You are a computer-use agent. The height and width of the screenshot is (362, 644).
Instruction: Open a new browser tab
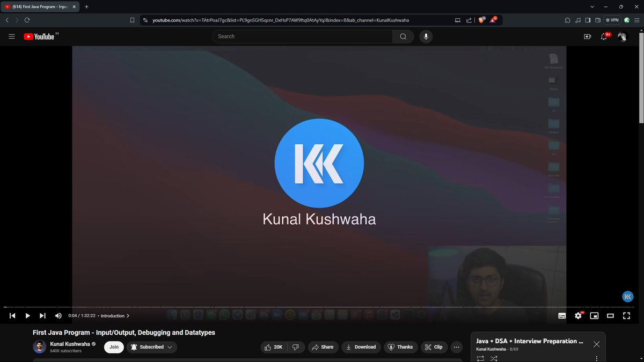[x=86, y=6]
